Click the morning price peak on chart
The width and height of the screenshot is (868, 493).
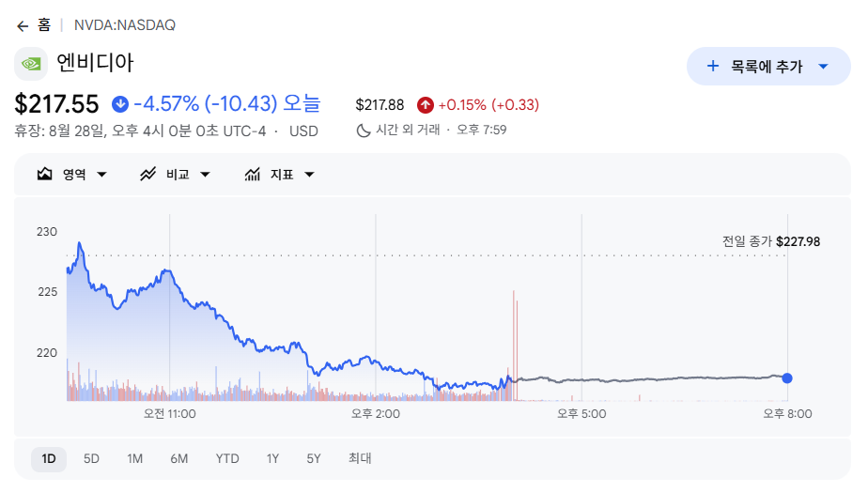[80, 243]
